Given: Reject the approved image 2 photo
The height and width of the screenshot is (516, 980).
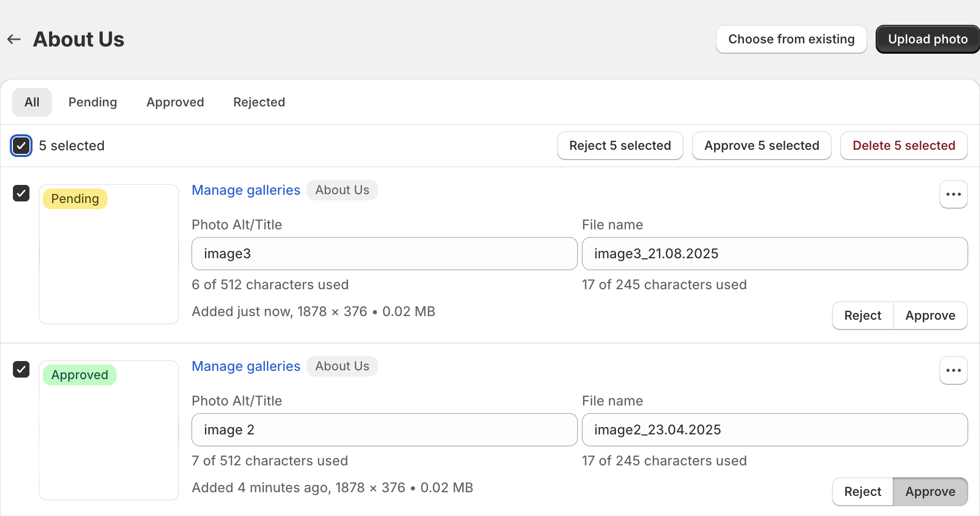Looking at the screenshot, I should tap(862, 492).
